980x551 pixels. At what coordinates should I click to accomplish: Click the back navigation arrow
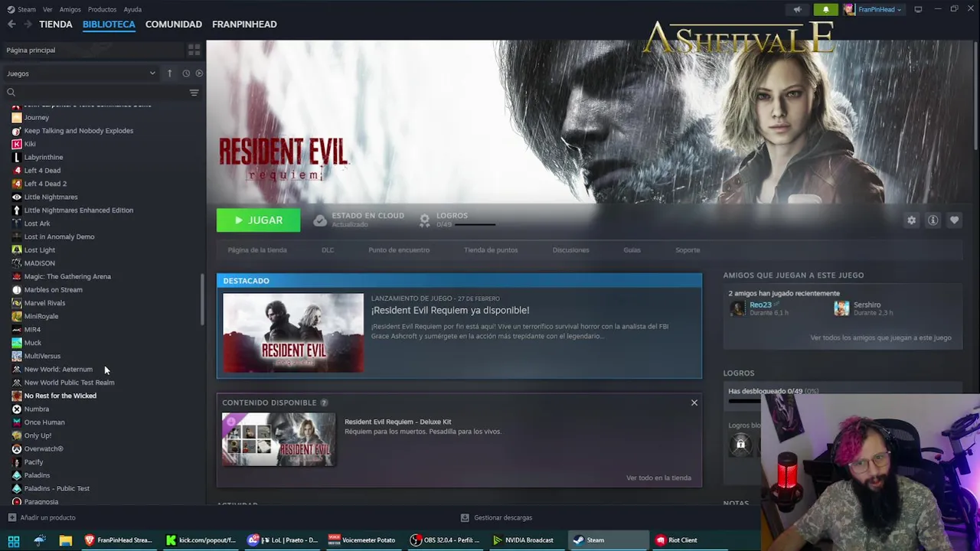coord(11,24)
